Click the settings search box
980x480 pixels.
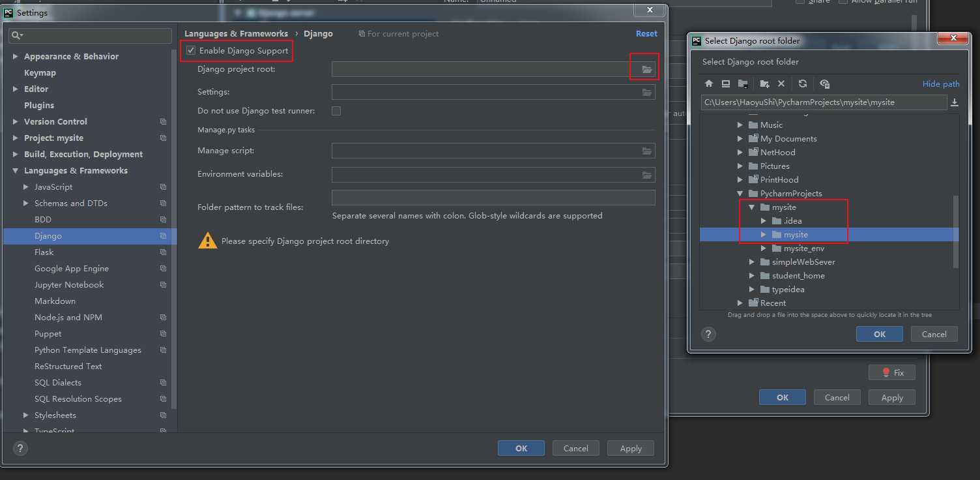pyautogui.click(x=91, y=35)
